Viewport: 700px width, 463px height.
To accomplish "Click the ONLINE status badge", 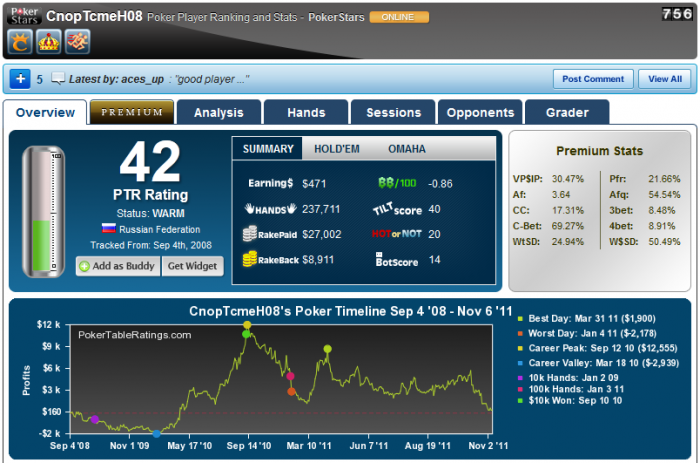I will click(x=399, y=17).
